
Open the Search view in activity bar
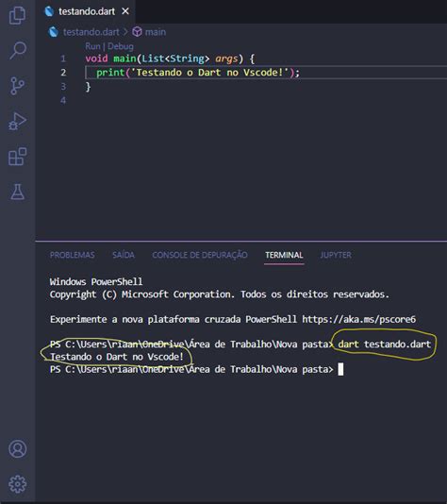[18, 50]
